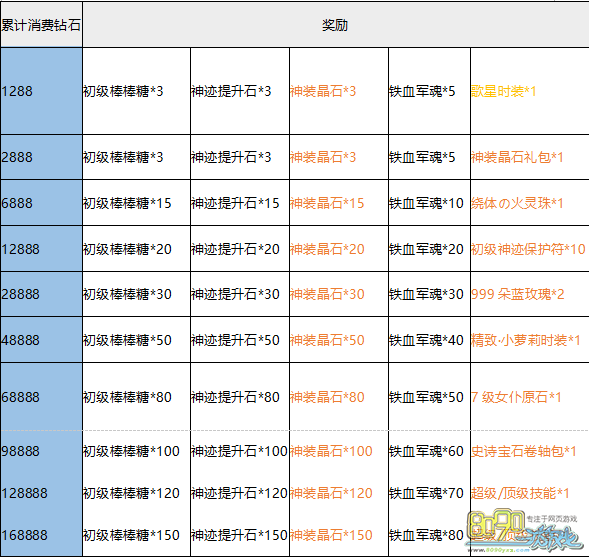Click the 初级棒棒糖*100 cell
The width and height of the screenshot is (589, 558).
click(136, 451)
